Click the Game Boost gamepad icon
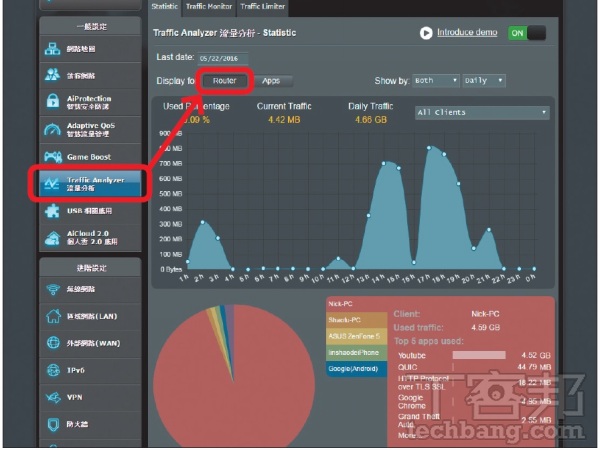Viewport: 600px width, 450px height. pyautogui.click(x=53, y=157)
